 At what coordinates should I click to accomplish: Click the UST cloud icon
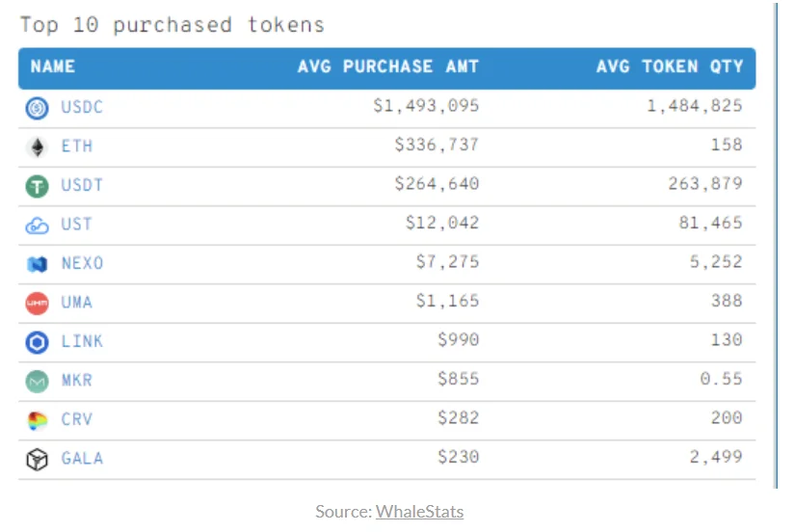pos(37,226)
